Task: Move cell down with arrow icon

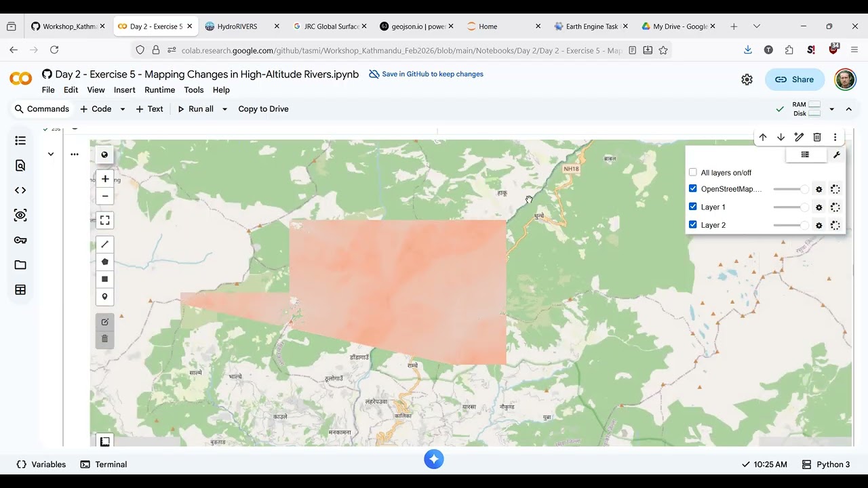Action: coord(781,138)
